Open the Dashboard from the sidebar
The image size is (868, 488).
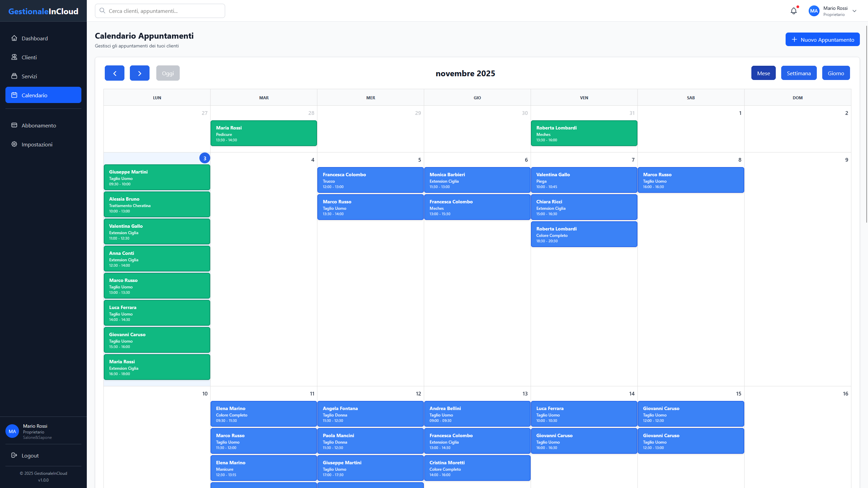click(x=14, y=38)
